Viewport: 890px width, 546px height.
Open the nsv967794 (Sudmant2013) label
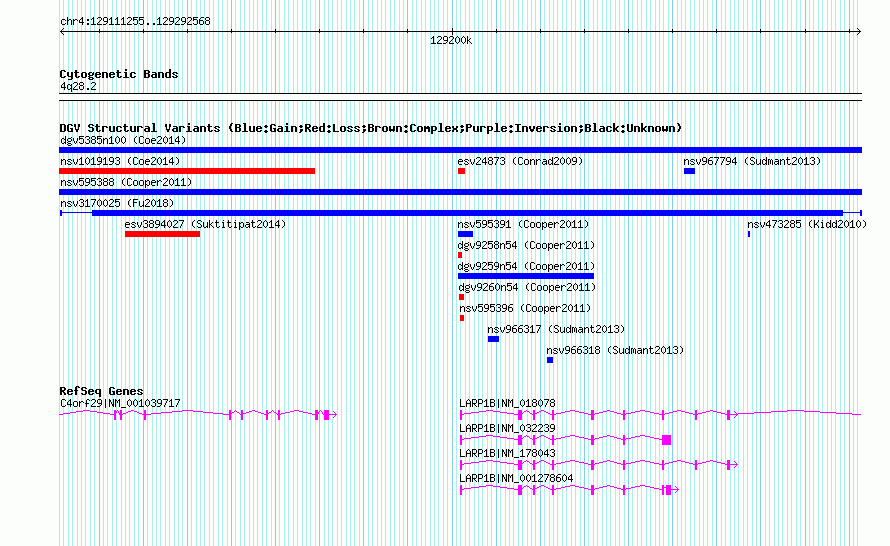tap(752, 161)
